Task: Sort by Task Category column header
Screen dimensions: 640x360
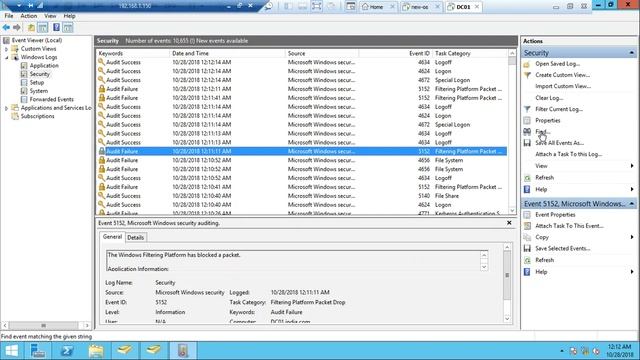Action: click(x=470, y=53)
